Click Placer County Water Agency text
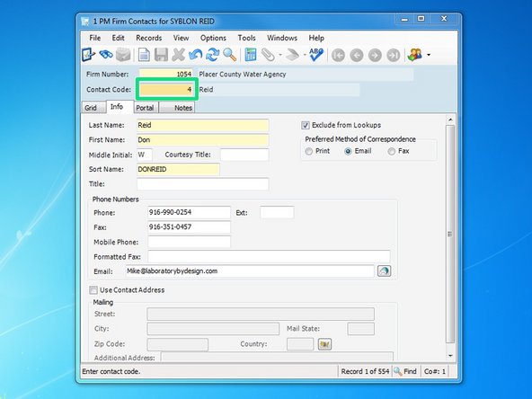The width and height of the screenshot is (532, 399). tap(243, 75)
